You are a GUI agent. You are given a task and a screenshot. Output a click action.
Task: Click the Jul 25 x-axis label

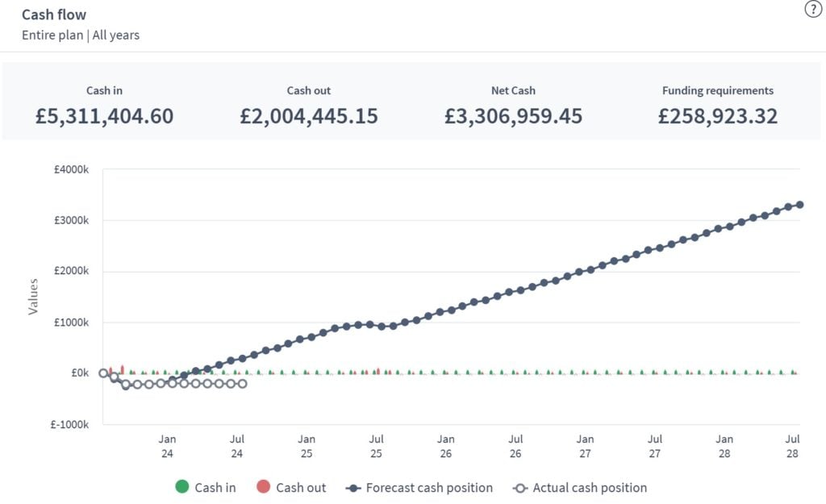coord(376,446)
